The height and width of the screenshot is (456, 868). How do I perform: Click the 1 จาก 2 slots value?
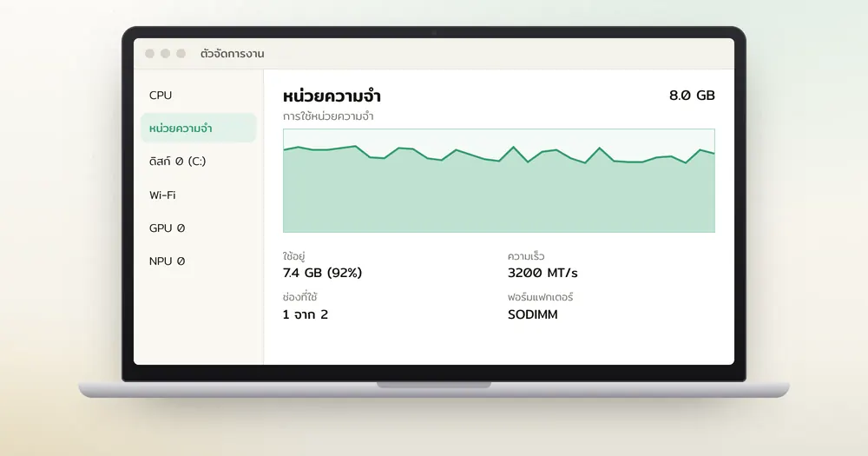click(x=306, y=314)
